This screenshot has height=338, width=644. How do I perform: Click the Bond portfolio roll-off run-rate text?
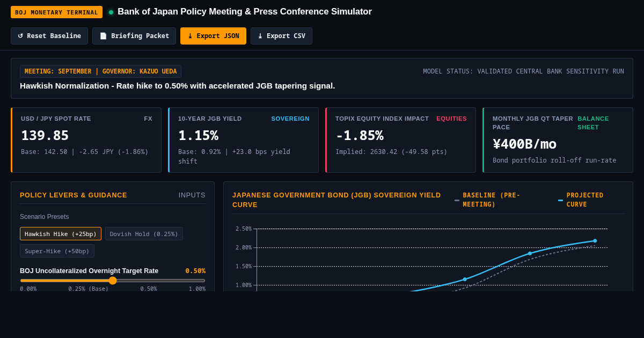click(x=554, y=160)
